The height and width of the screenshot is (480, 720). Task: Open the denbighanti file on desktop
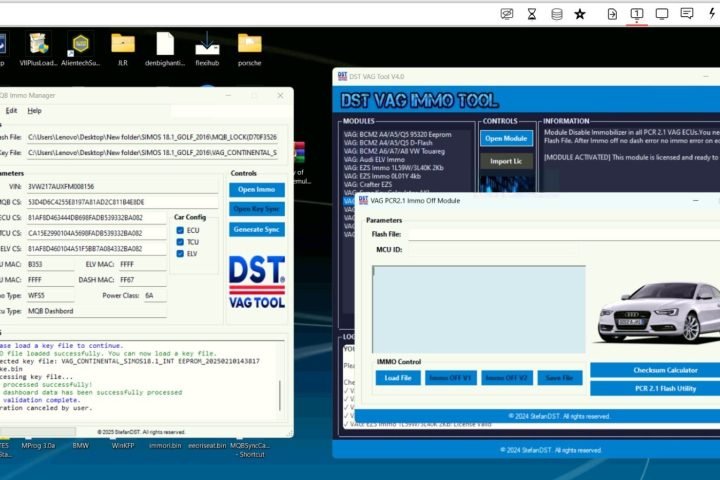(165, 47)
